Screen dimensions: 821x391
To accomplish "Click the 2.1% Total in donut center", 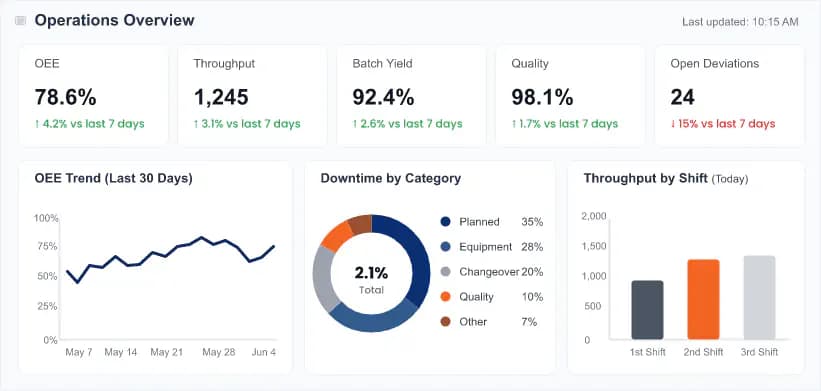I will point(371,280).
